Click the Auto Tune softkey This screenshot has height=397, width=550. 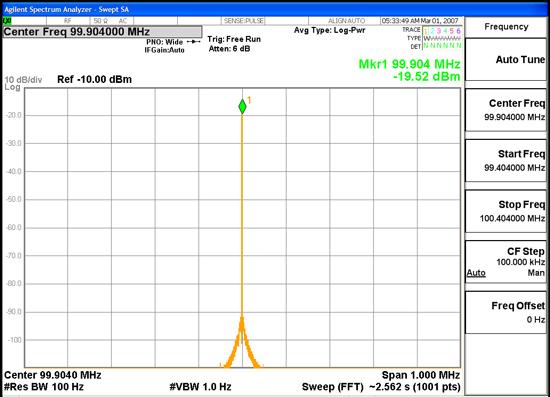pos(505,60)
